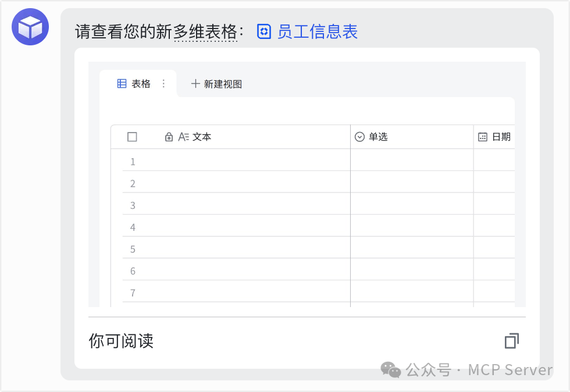Click the copy message icon

(511, 341)
